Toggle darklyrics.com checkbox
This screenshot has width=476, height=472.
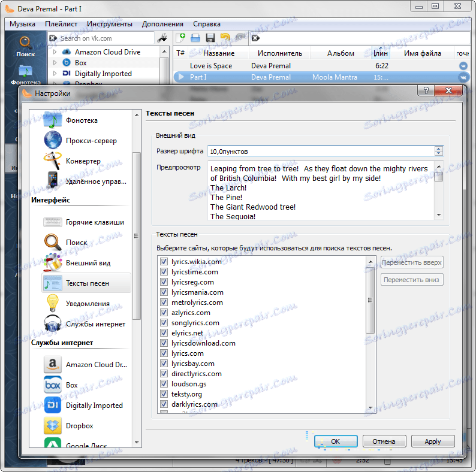click(164, 404)
